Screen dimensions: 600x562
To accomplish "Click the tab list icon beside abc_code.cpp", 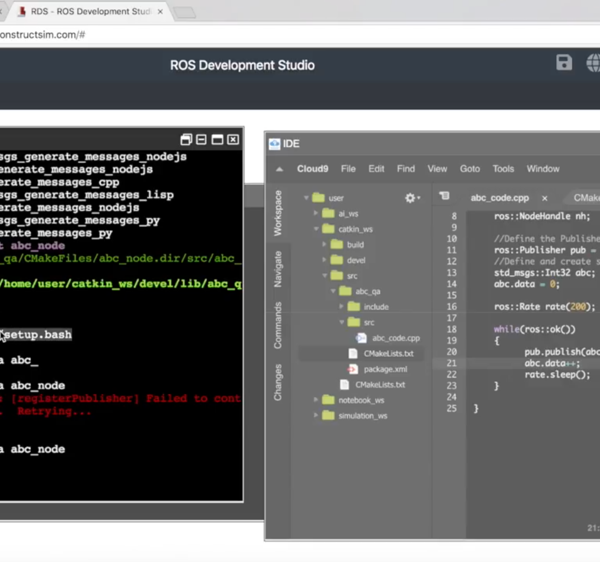I will click(444, 196).
